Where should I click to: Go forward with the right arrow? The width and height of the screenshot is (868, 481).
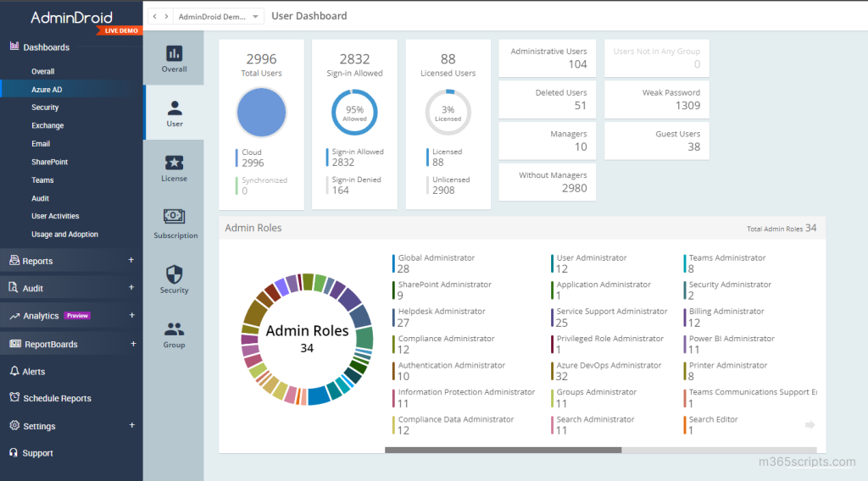tap(166, 17)
